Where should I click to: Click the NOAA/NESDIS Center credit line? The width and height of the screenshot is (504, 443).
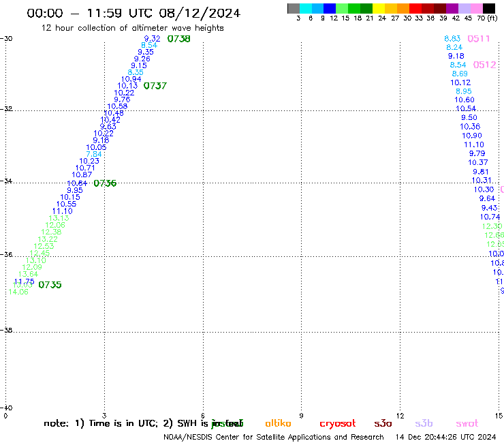274,438
